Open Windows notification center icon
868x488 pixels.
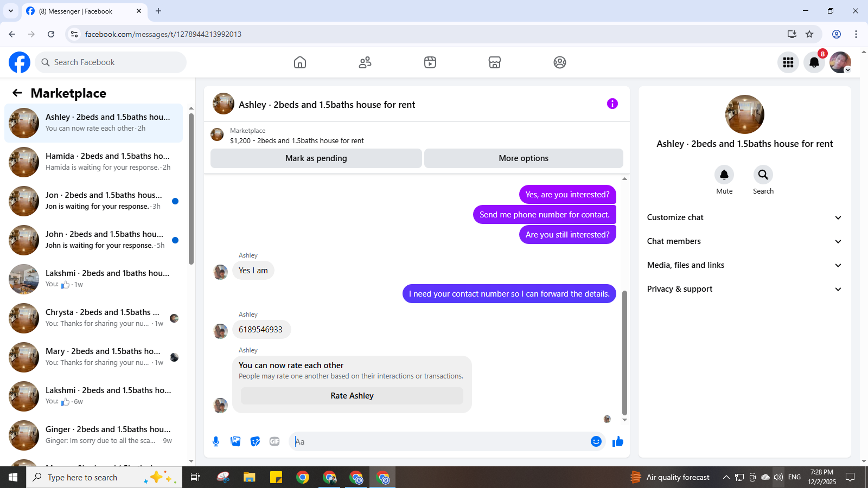850,477
